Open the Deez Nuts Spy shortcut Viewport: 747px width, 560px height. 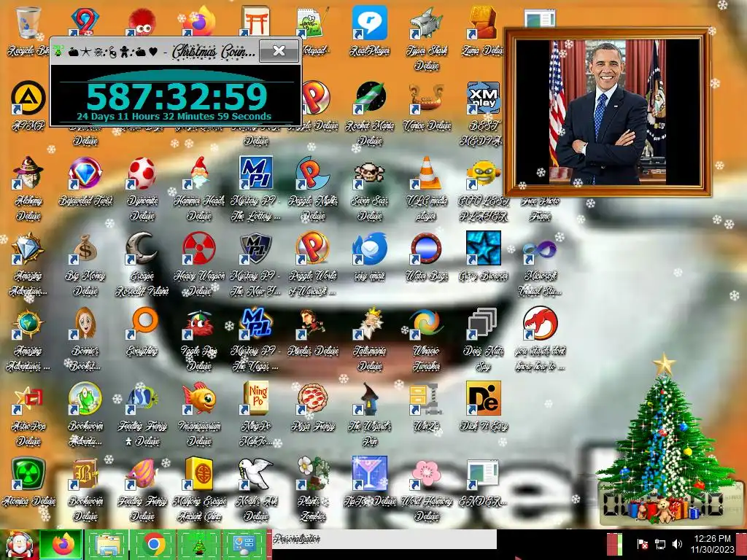(483, 323)
